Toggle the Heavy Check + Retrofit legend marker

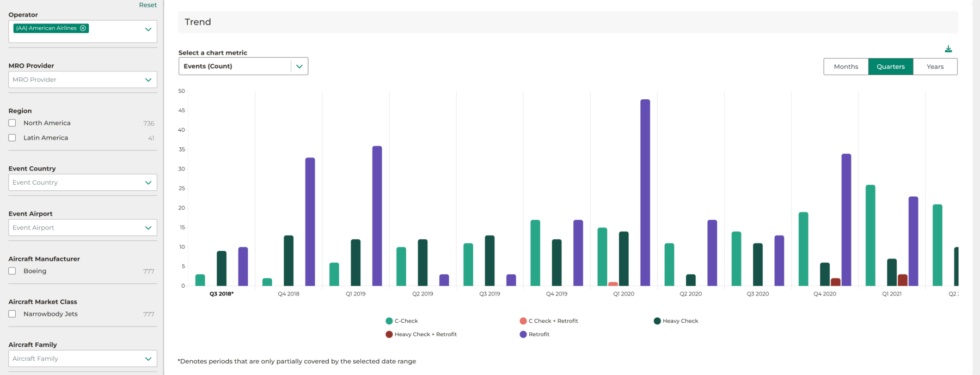coord(389,335)
